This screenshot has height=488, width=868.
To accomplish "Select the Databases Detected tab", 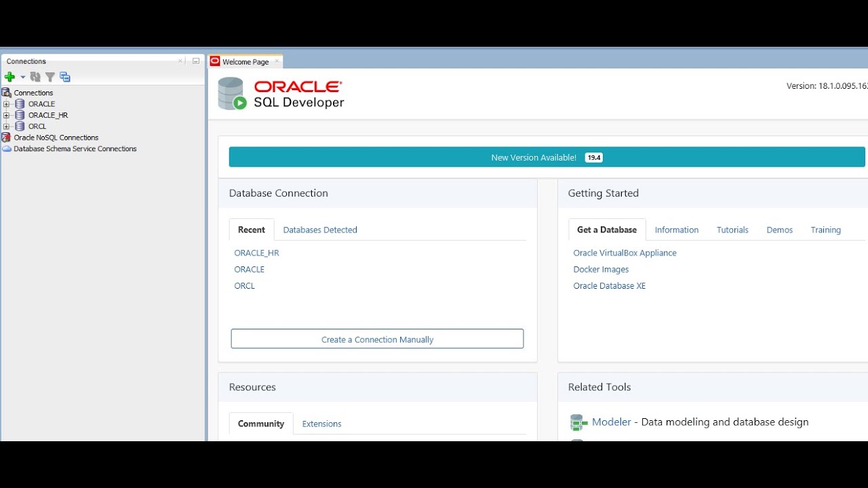I will click(x=320, y=230).
